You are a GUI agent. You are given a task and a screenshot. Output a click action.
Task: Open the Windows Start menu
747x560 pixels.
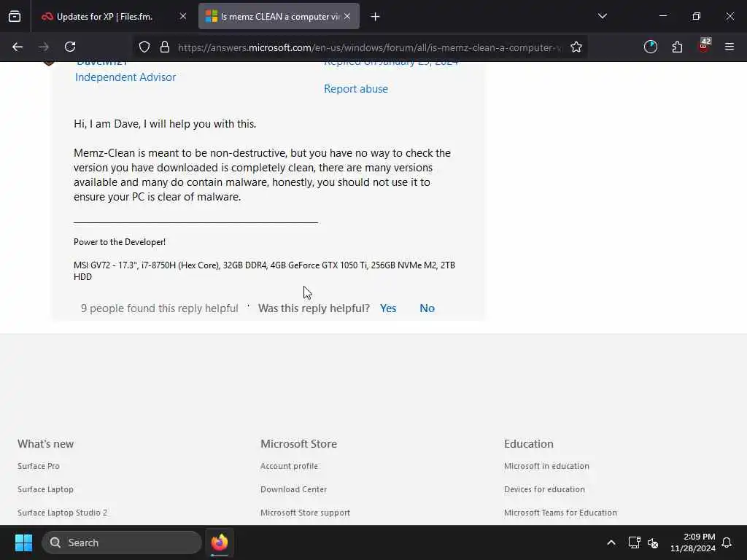point(23,542)
